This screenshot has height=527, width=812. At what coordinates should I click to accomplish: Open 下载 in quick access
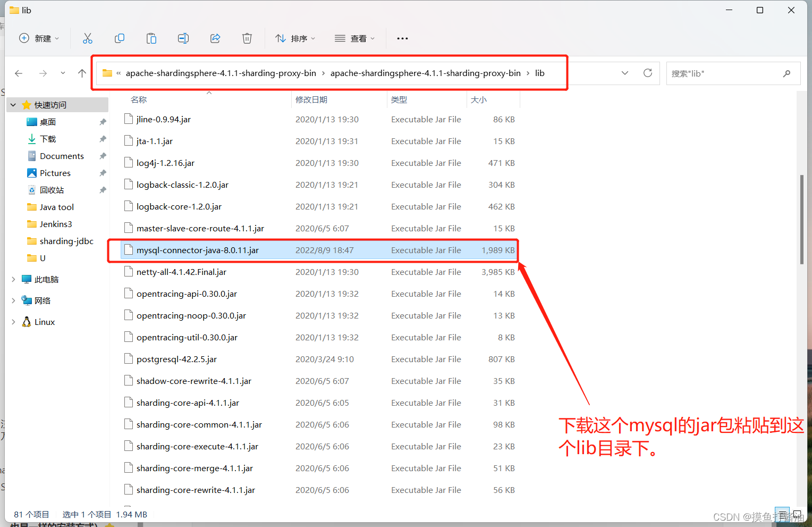click(x=48, y=139)
